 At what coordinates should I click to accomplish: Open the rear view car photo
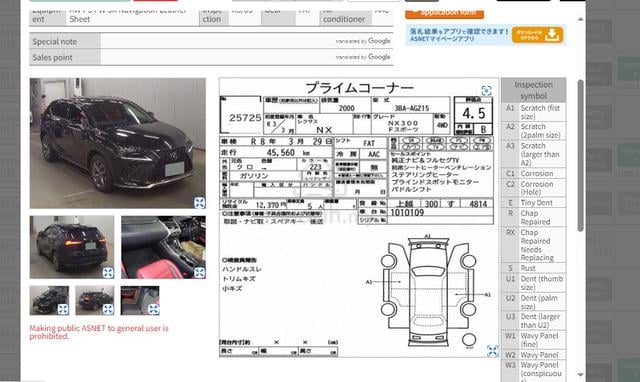(x=72, y=247)
